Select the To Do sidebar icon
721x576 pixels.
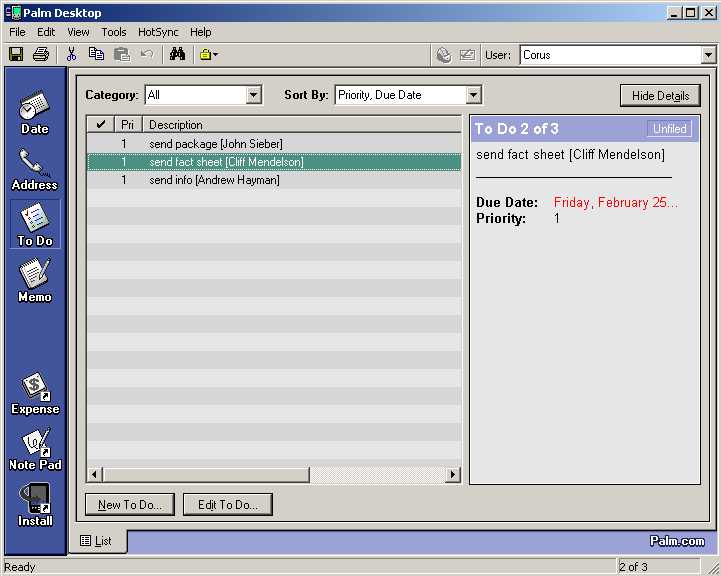(x=35, y=225)
